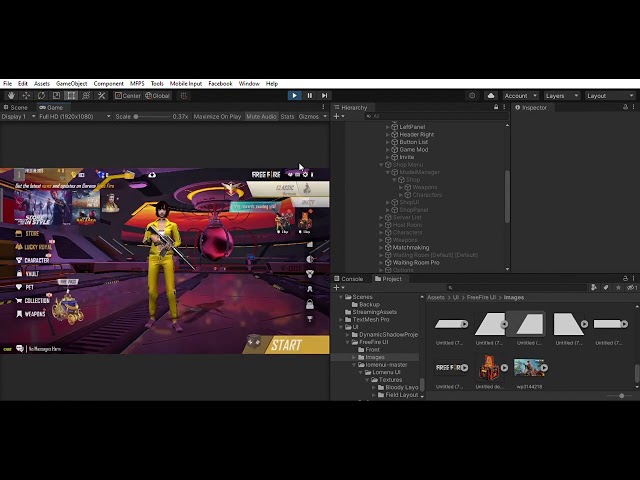
Task: Select the Scale tool
Action: coord(56,96)
